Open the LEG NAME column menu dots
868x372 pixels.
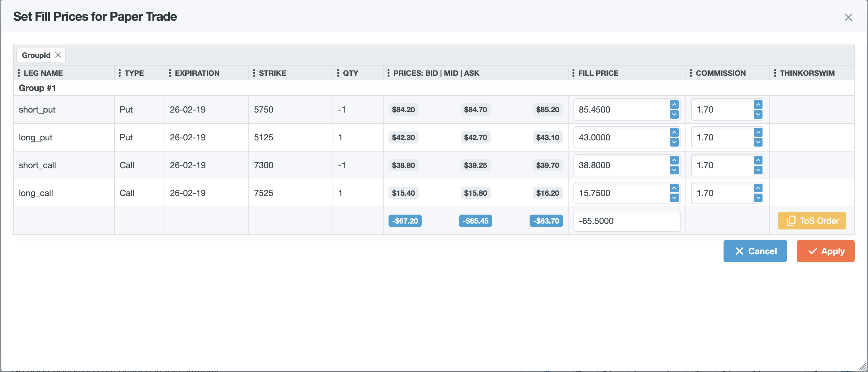click(19, 73)
